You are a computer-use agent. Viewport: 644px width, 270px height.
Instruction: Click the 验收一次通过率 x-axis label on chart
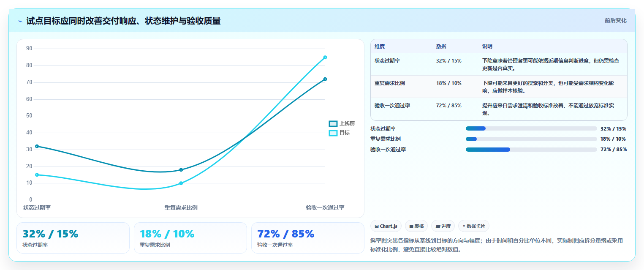(325, 207)
